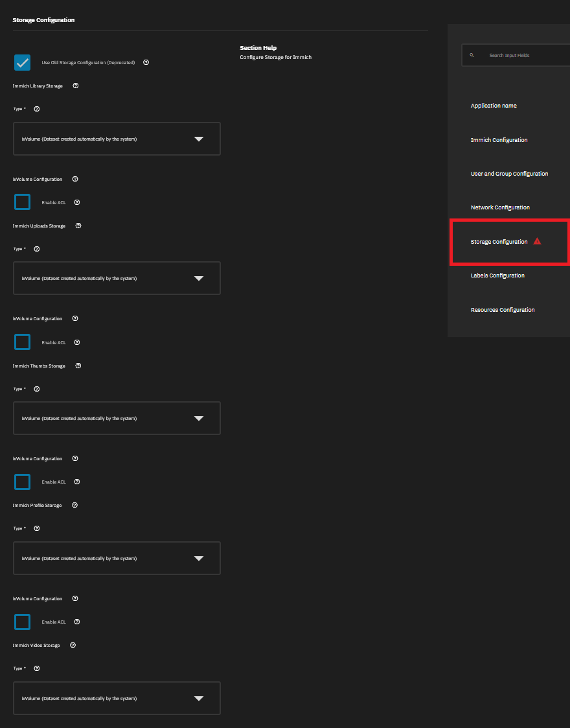Open Type help under Immich Profile Storage
The height and width of the screenshot is (728, 570).
tap(37, 528)
